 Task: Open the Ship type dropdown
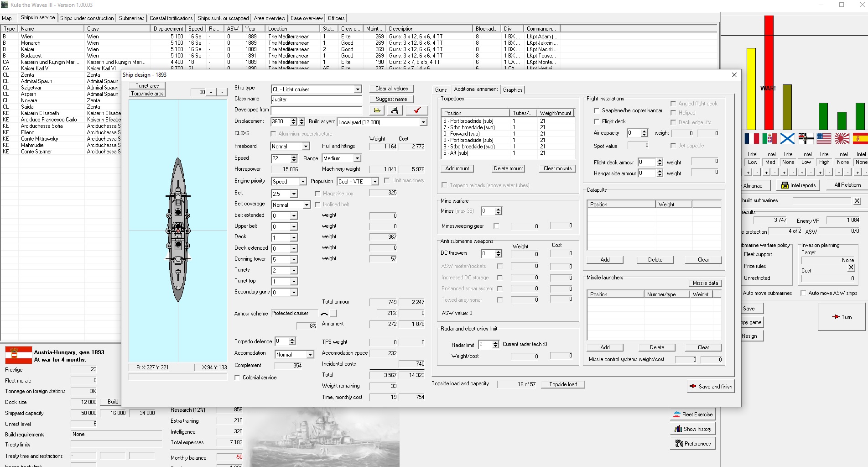(x=358, y=89)
